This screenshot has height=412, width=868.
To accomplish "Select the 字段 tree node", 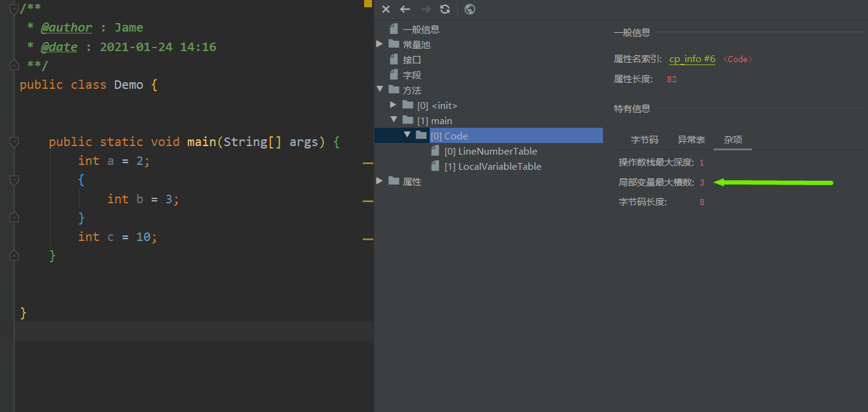I will 412,75.
